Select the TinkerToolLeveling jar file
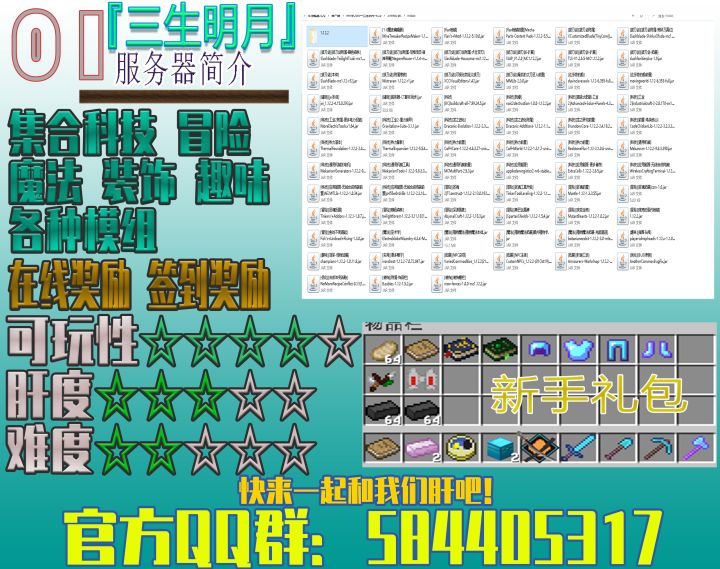 point(523,193)
